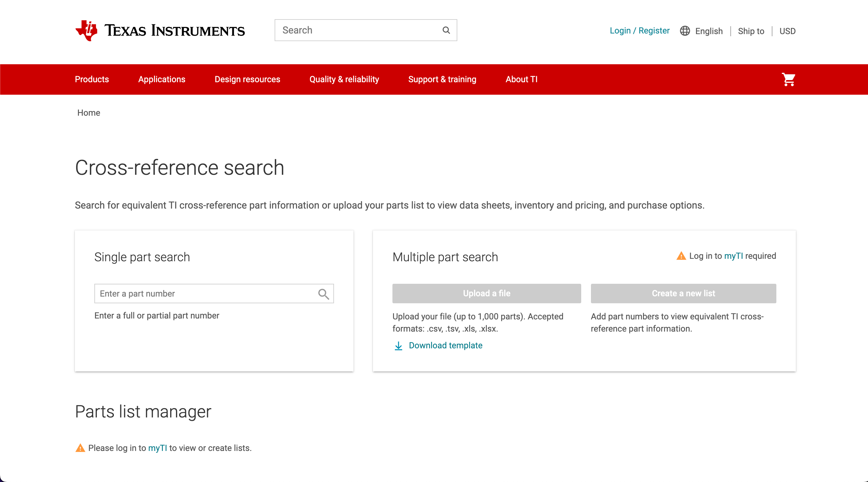Click the Upload a file button
The height and width of the screenshot is (482, 868).
tap(487, 294)
